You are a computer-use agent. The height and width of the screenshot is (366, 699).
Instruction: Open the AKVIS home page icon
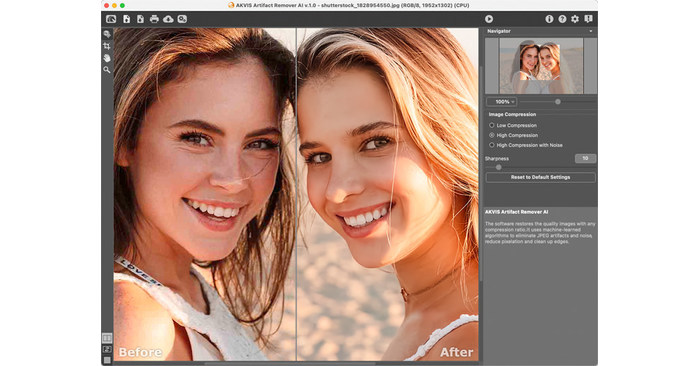tap(111, 19)
